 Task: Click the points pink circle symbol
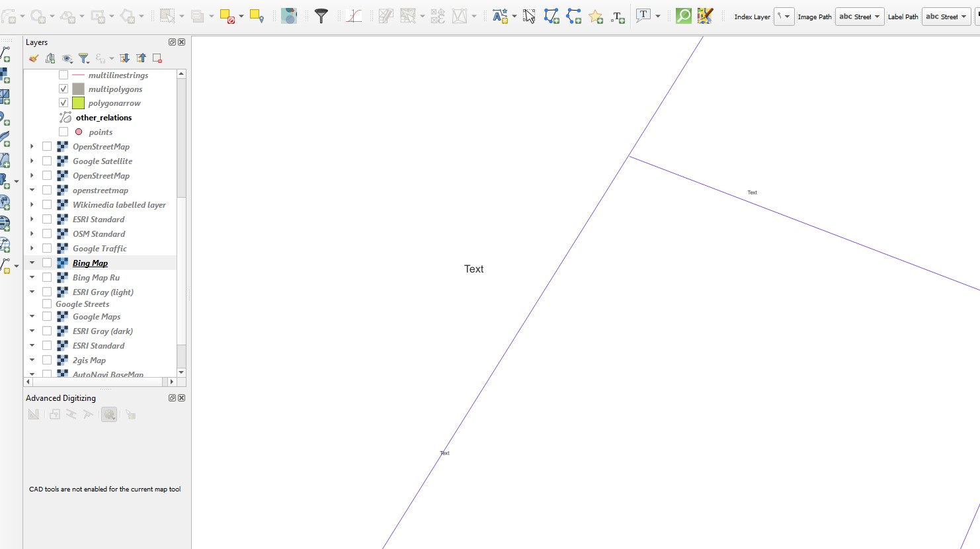click(79, 132)
